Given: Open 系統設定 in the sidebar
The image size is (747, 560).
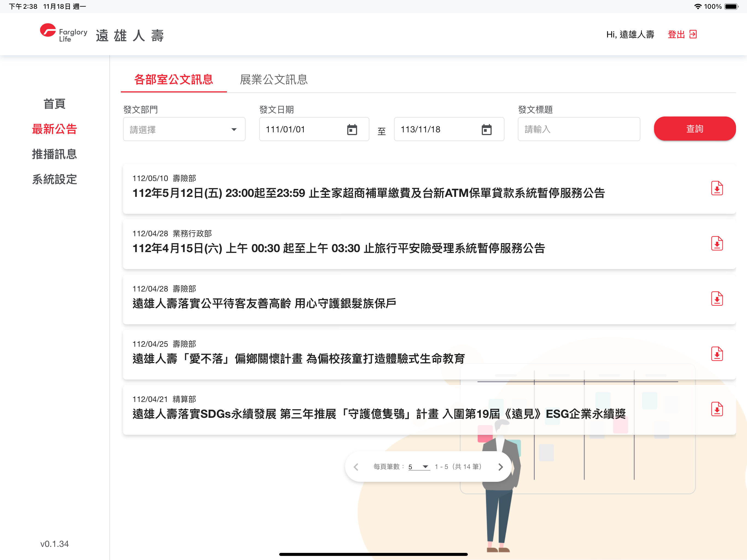Looking at the screenshot, I should click(54, 179).
